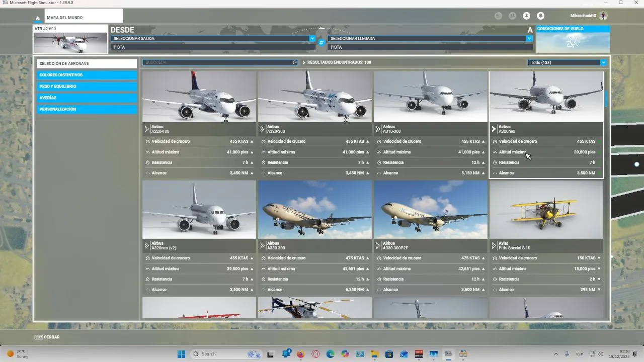Open Colores distintivos section
This screenshot has width=644, height=362.
(x=87, y=75)
